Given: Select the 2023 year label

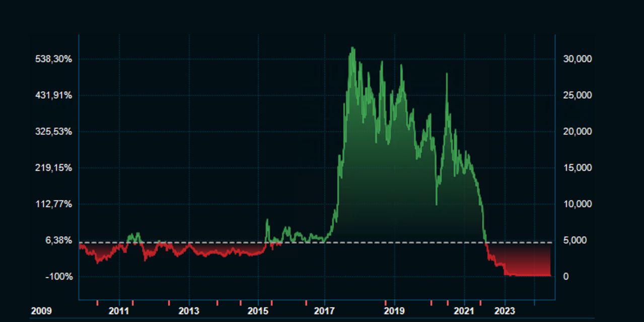Looking at the screenshot, I should (x=505, y=311).
